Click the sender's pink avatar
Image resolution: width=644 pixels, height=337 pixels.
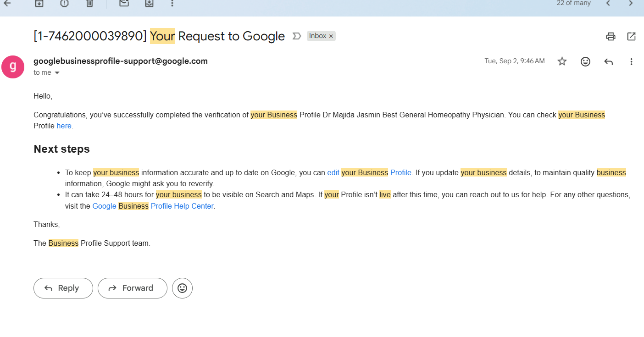(x=13, y=66)
